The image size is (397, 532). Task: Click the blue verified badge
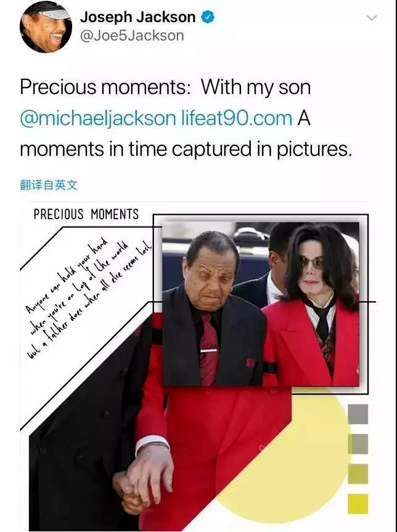(x=208, y=17)
